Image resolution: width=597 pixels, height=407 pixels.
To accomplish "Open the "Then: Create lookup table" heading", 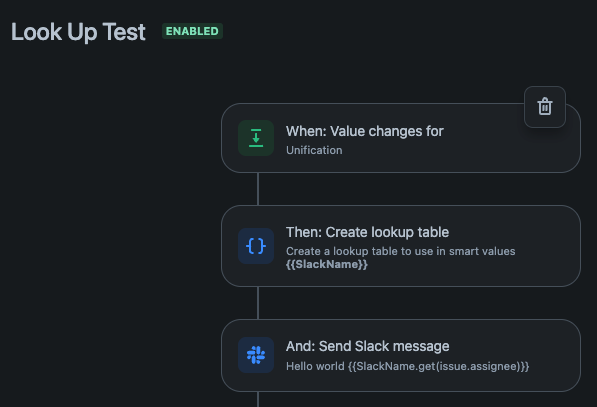I will 367,232.
